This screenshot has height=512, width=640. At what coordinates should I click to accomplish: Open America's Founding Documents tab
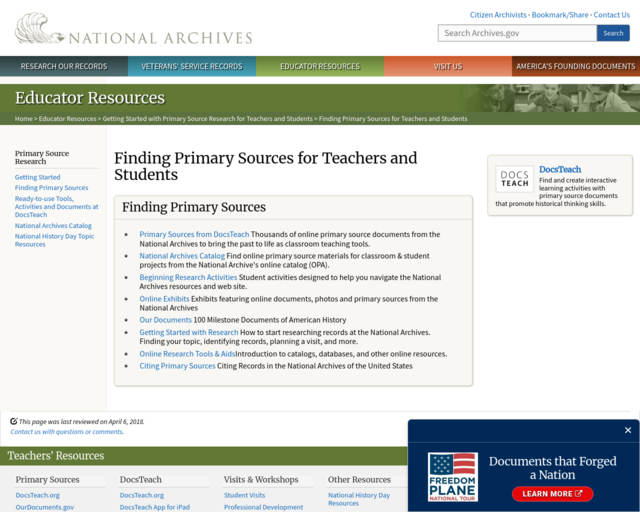tap(576, 66)
